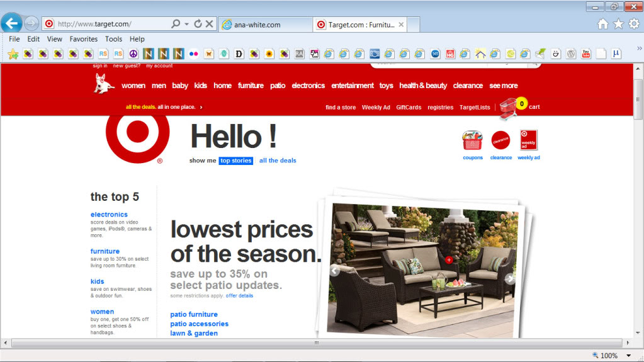Open the red HG bookmark
The image size is (644, 362).
(450, 54)
